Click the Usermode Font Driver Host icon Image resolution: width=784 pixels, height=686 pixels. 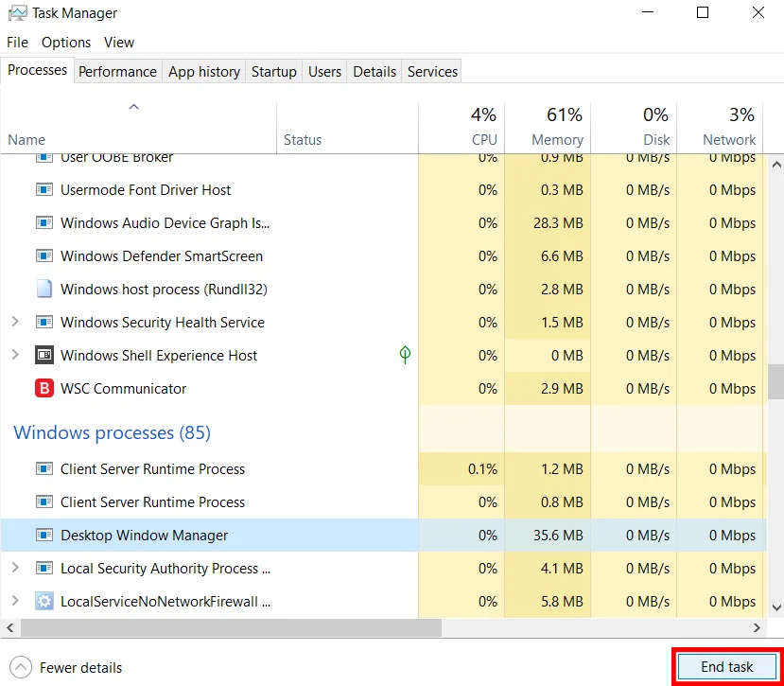coord(44,189)
